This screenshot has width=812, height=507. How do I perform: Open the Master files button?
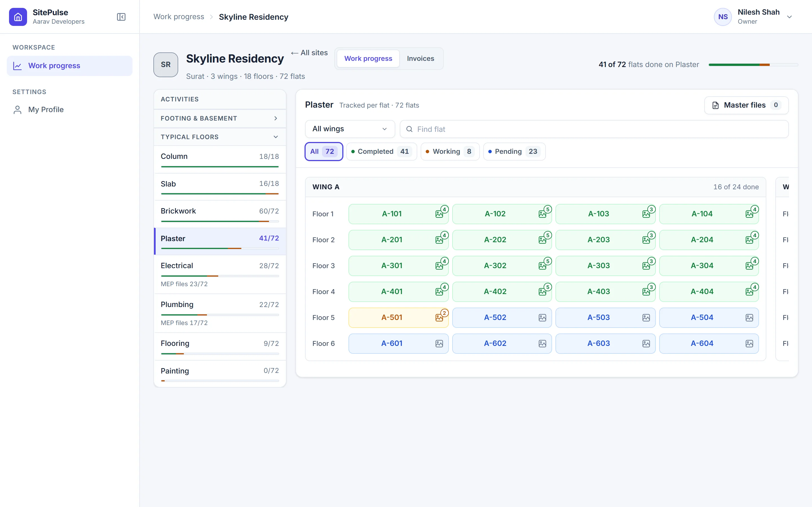(746, 105)
